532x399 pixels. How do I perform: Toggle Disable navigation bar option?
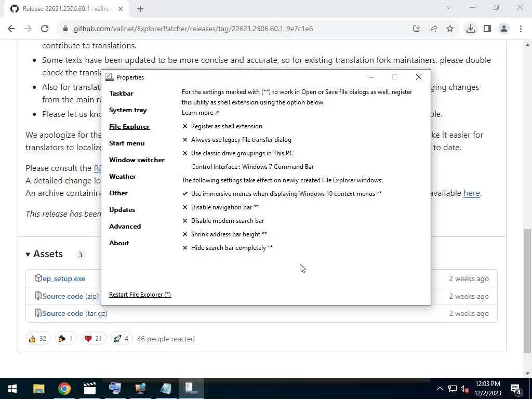pos(220,207)
